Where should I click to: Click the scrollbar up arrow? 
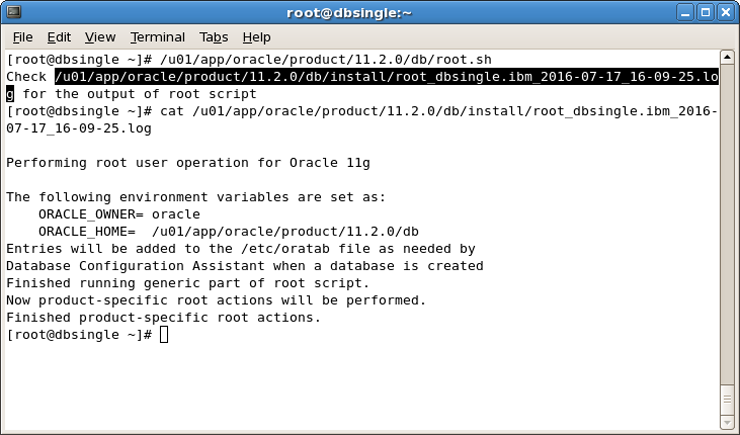[x=727, y=58]
